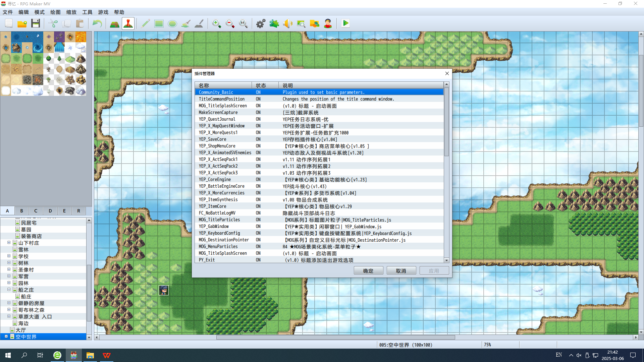Image resolution: width=644 pixels, height=362 pixels.
Task: Collapse the 船之庄 map tree node
Action: click(9, 290)
